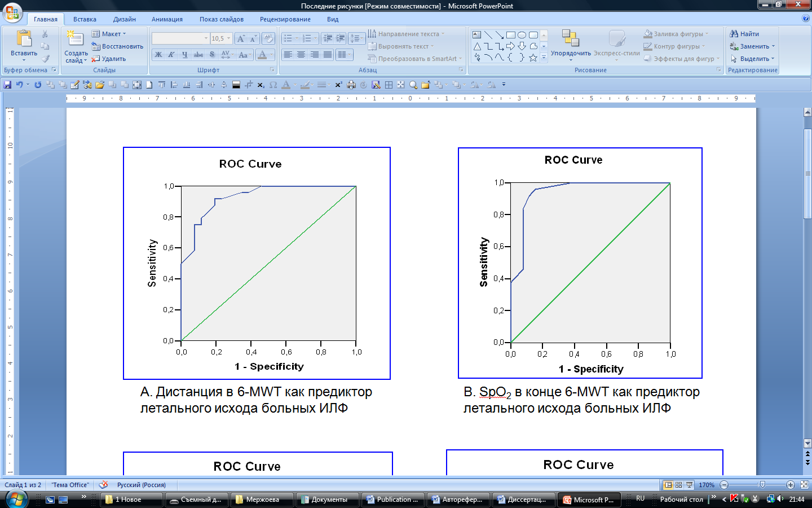The width and height of the screenshot is (812, 508).
Task: Decrease list indent level
Action: (328, 38)
